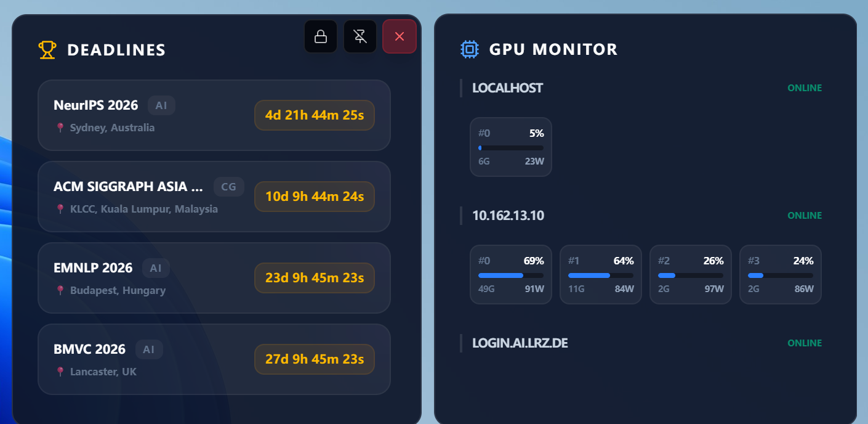Click the pin icon beside KLCC, Kuala Lumpur
Viewport: 868px width, 424px height.
tap(60, 209)
